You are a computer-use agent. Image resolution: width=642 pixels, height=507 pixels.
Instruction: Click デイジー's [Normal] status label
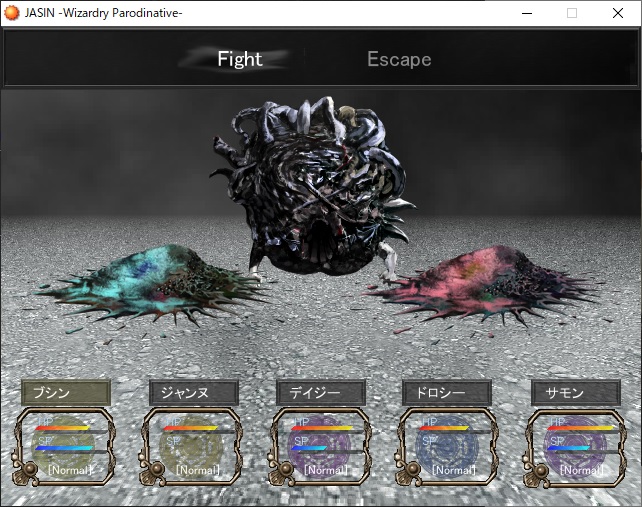pos(326,469)
